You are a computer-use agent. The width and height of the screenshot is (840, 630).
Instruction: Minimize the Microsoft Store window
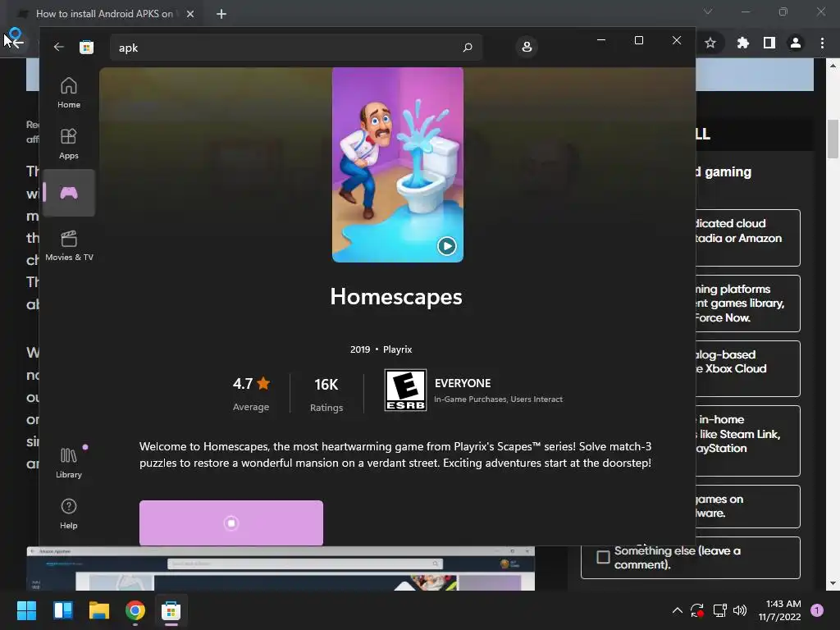coord(601,40)
